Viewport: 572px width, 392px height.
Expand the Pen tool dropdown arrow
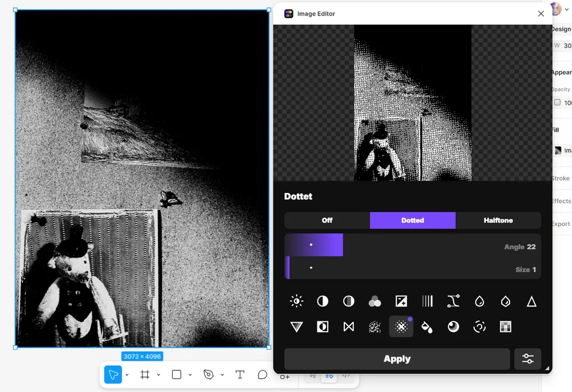click(x=222, y=375)
